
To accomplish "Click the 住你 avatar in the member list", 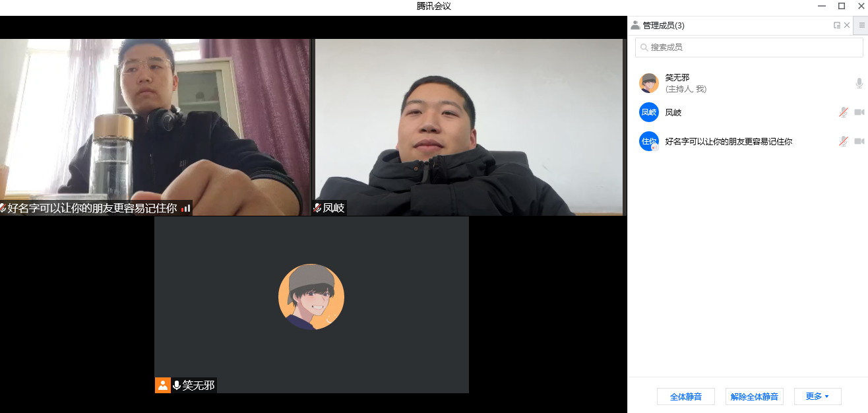I will coord(649,141).
